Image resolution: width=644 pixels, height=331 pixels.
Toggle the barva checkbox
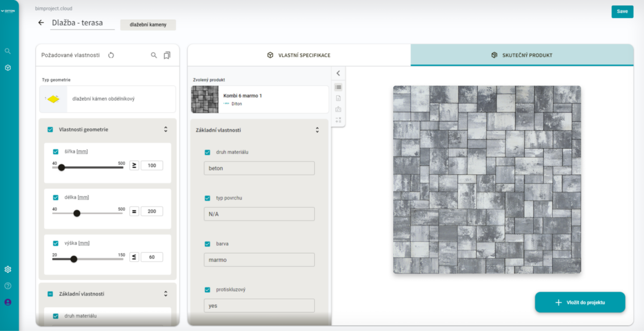(208, 244)
